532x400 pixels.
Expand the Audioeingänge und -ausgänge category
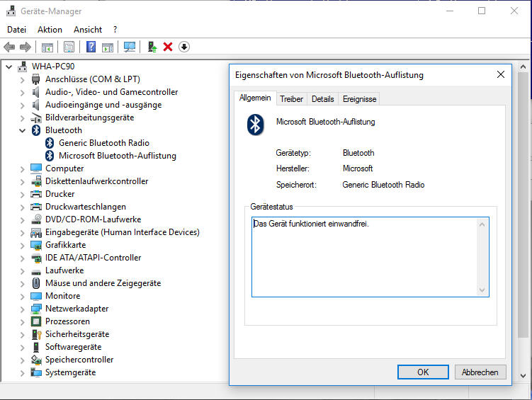pyautogui.click(x=23, y=105)
